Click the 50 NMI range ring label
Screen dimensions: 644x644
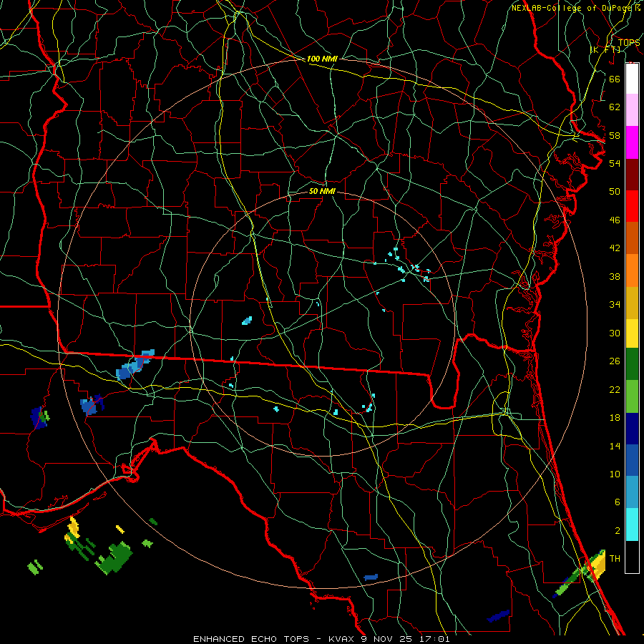point(322,191)
